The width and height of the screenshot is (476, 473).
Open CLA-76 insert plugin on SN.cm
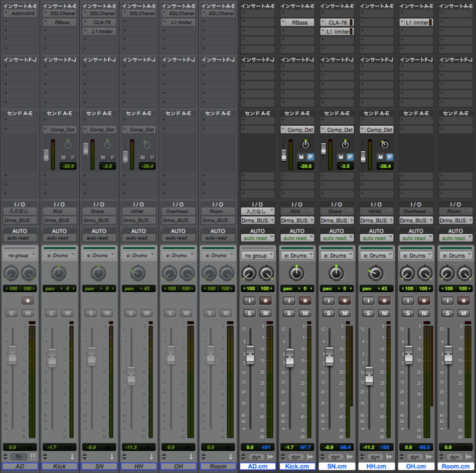337,23
